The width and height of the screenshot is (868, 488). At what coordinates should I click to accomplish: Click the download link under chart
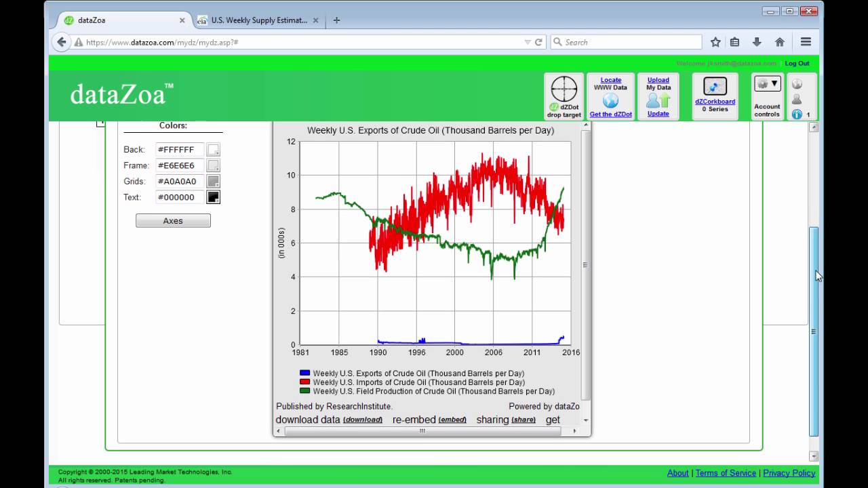363,420
